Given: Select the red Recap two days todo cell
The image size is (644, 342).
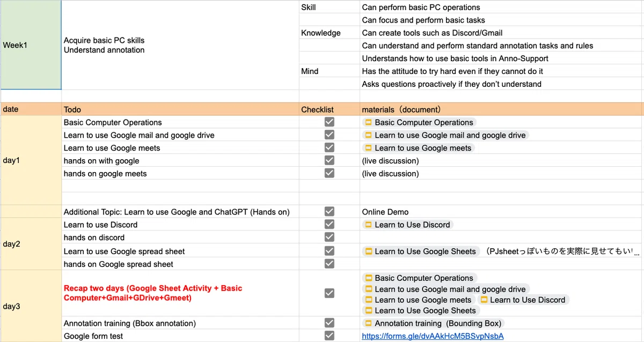Looking at the screenshot, I should [x=180, y=293].
